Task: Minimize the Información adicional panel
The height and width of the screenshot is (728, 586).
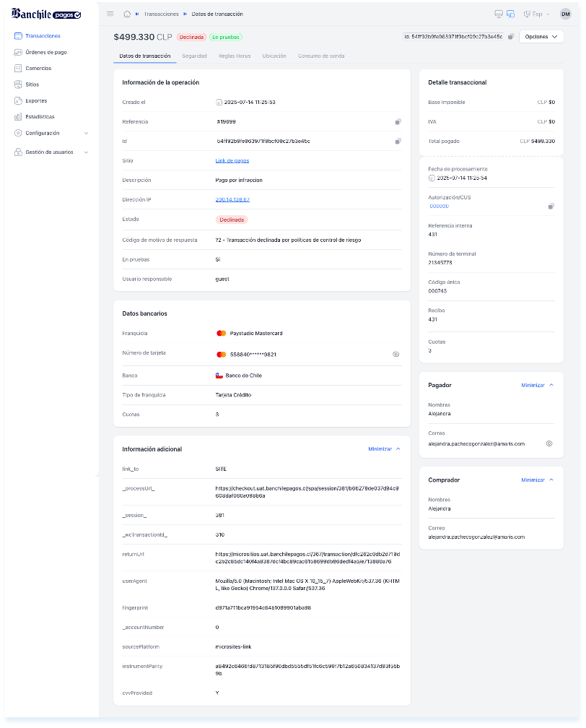Action: coord(384,449)
